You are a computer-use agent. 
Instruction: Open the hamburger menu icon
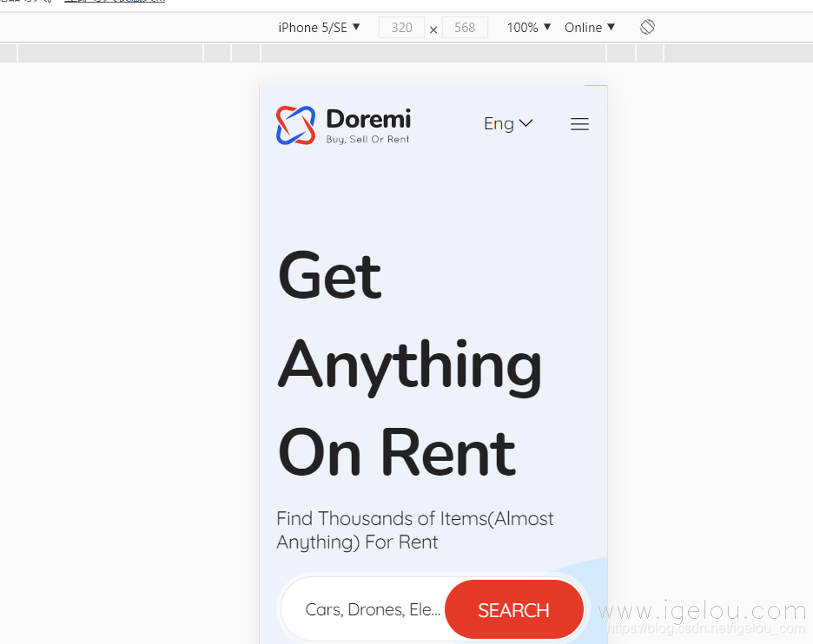click(x=579, y=124)
